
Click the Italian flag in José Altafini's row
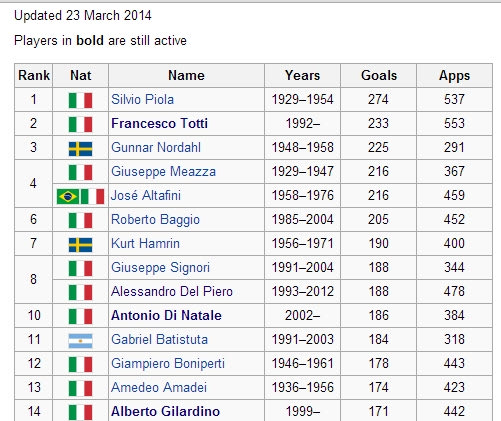pyautogui.click(x=93, y=196)
